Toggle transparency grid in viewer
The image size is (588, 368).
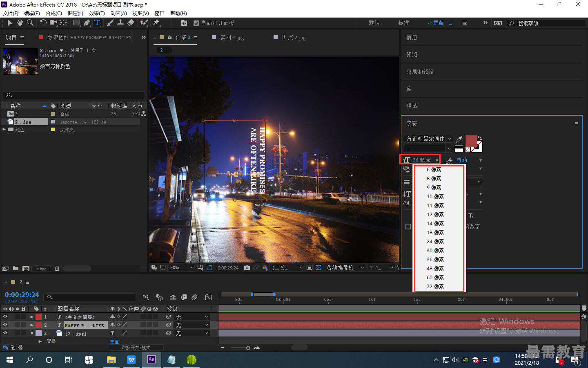(318, 268)
